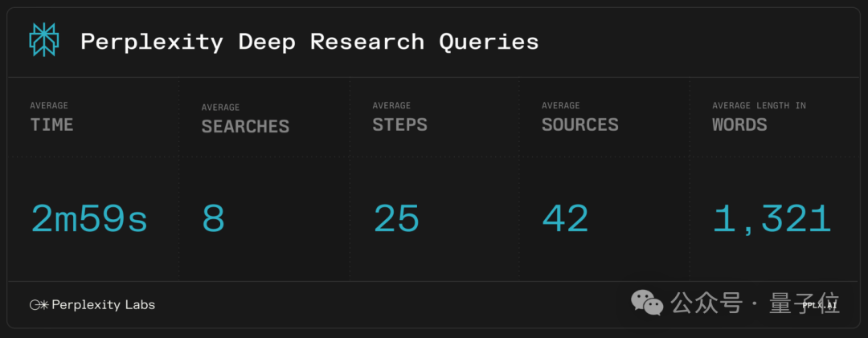Click the Perplexity Labs footer icon

(39, 305)
